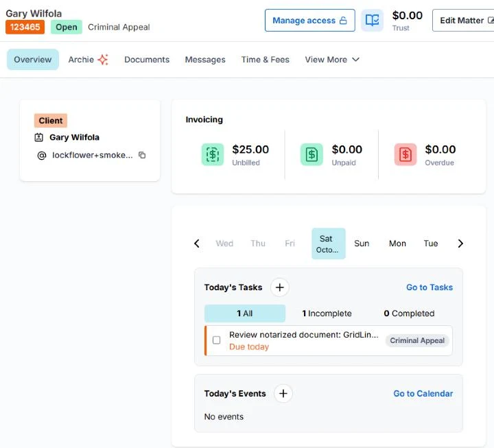Screen dimensions: 494x448
Task: Click the email at-sign icon
Action: point(42,155)
